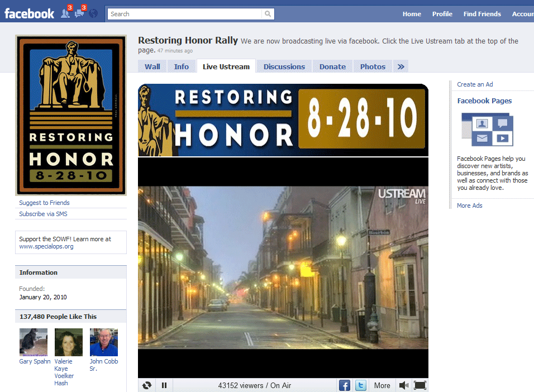Click Restoring Honor 8-28-10 banner
This screenshot has width=534, height=392.
(x=283, y=120)
